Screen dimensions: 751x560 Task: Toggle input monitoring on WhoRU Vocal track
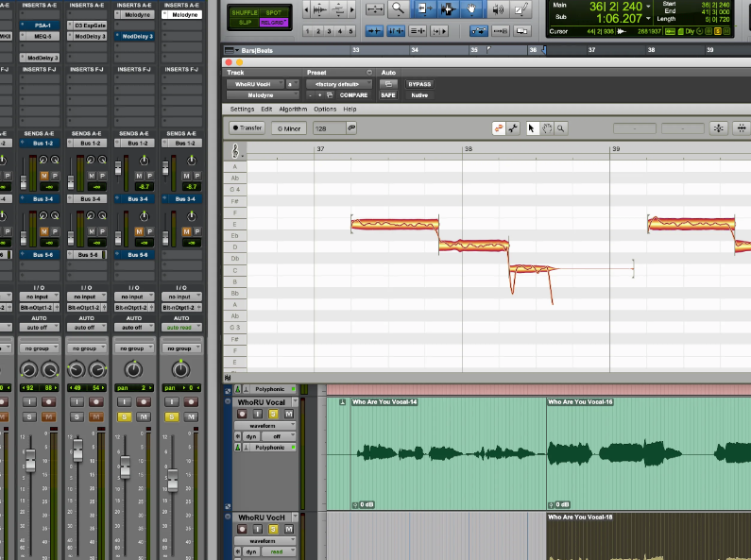point(258,414)
